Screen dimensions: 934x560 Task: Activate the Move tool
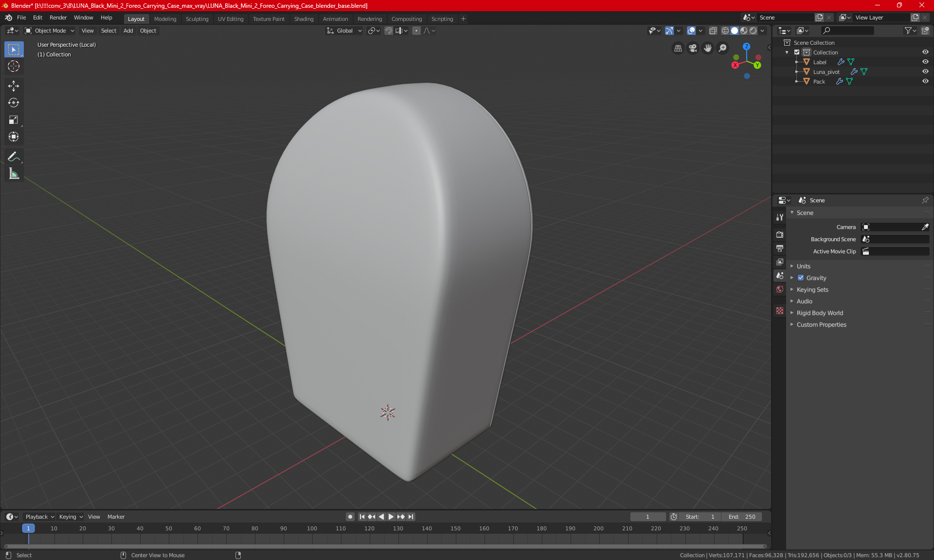[14, 86]
